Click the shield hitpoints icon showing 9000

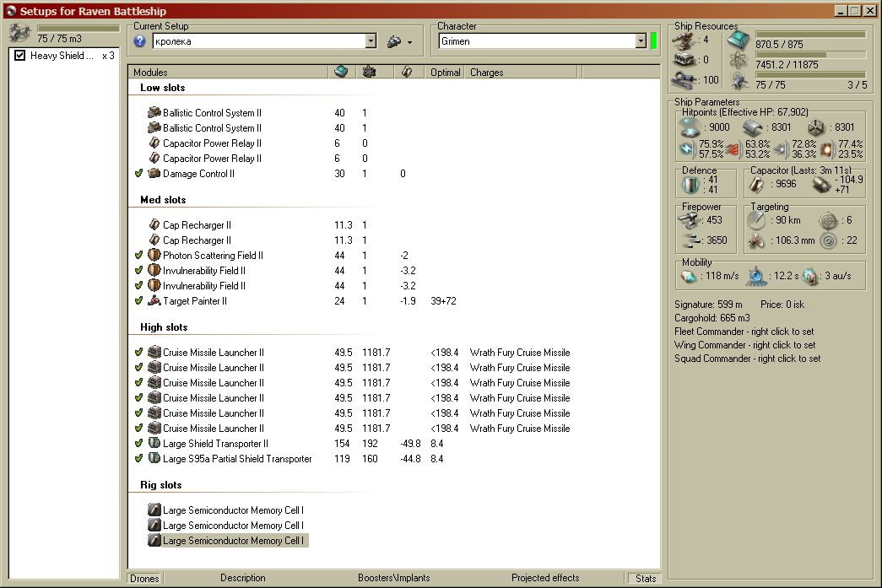(690, 127)
